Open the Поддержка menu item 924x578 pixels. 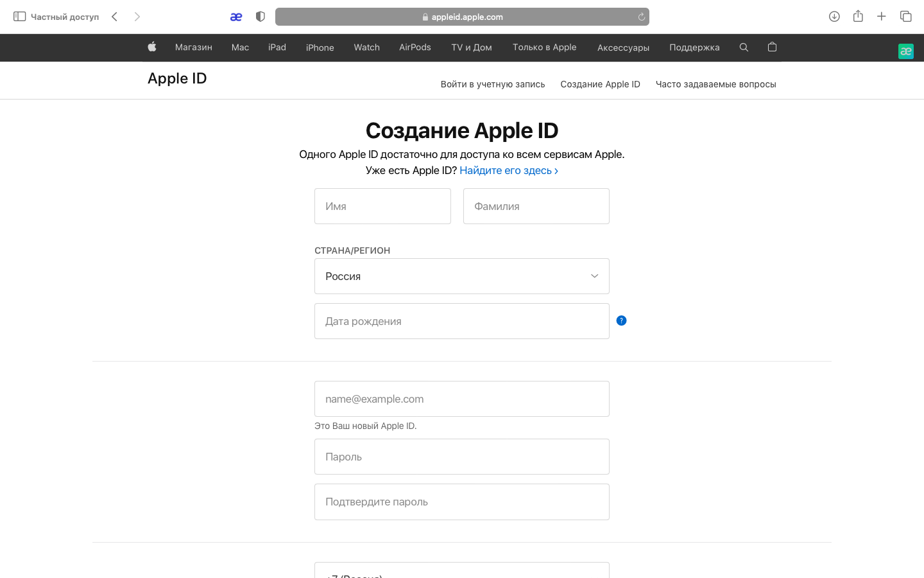point(694,48)
